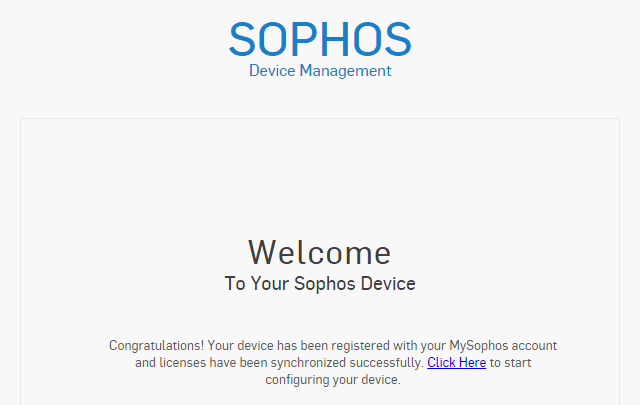Click the word Congratulations in the message
The width and height of the screenshot is (640, 405).
click(x=156, y=346)
